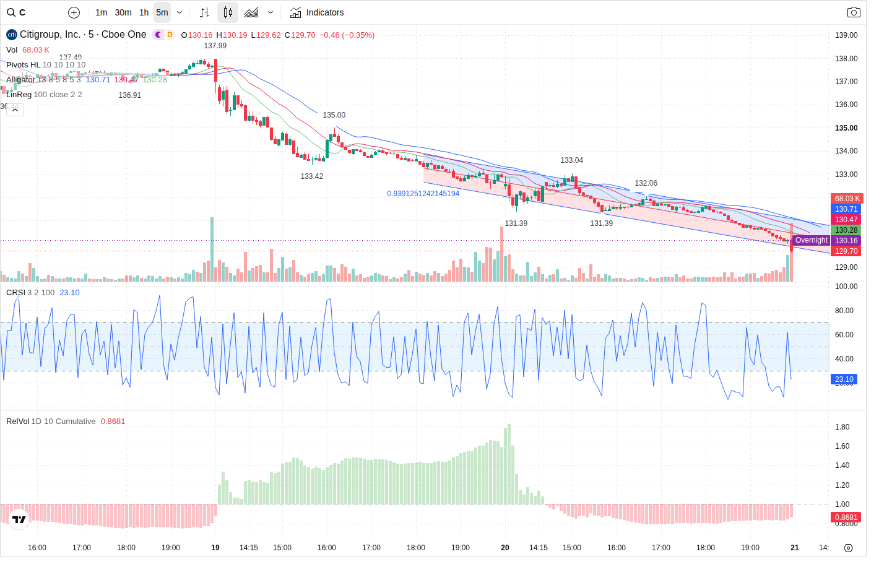Image resolution: width=879 pixels, height=588 pixels.
Task: Click the date 20 on time axis
Action: tap(505, 548)
